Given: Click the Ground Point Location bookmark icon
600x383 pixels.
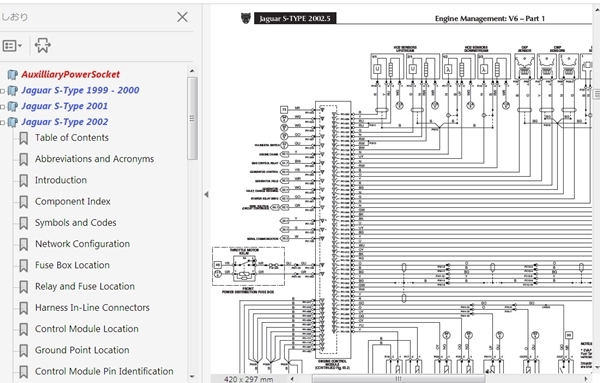Looking at the screenshot, I should (24, 350).
